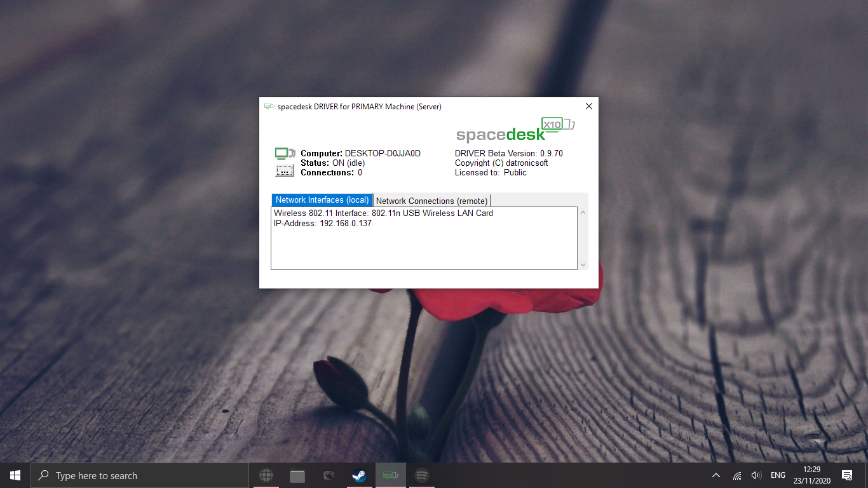Viewport: 868px width, 488px height.
Task: Close the spacedesk DRIVER window
Action: click(588, 106)
